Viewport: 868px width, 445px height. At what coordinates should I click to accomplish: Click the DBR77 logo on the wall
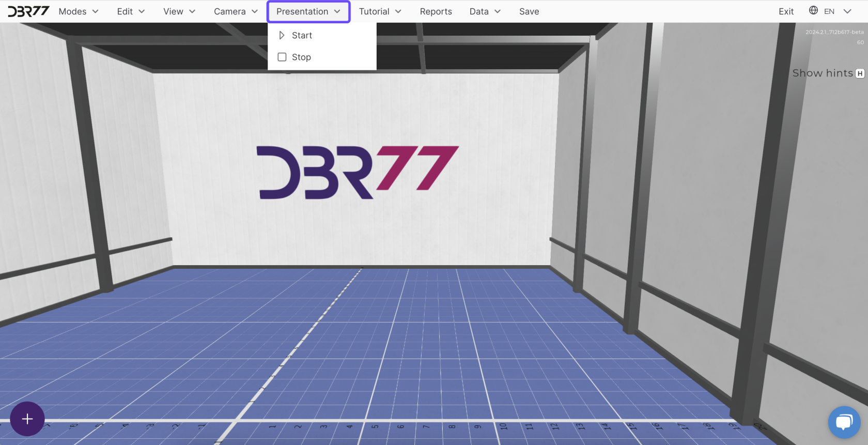(358, 172)
